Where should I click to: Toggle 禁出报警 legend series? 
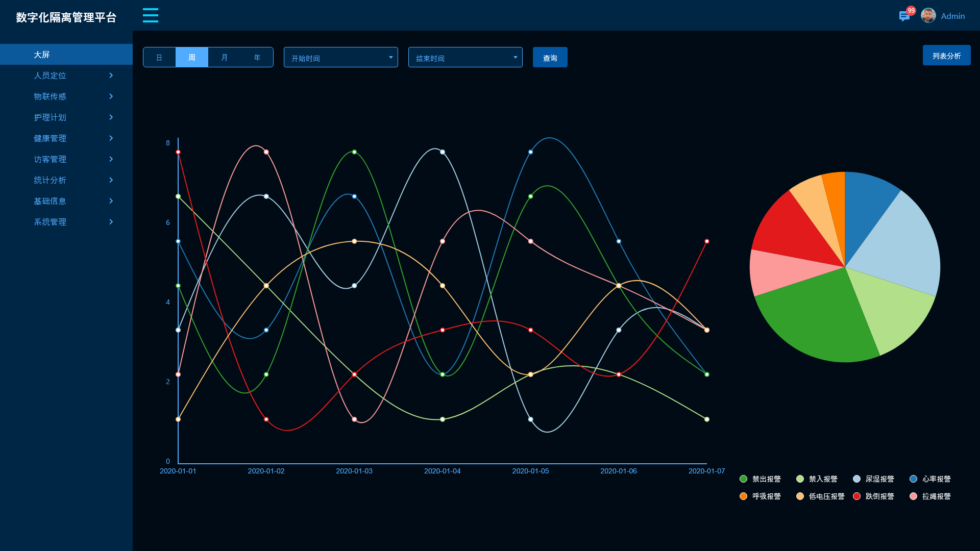pos(761,479)
